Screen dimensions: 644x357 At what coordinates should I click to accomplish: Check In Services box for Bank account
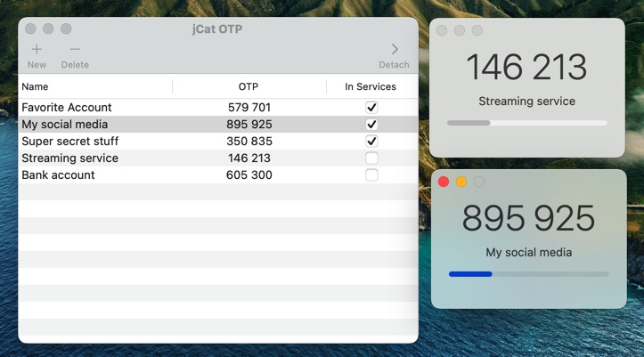click(x=371, y=175)
